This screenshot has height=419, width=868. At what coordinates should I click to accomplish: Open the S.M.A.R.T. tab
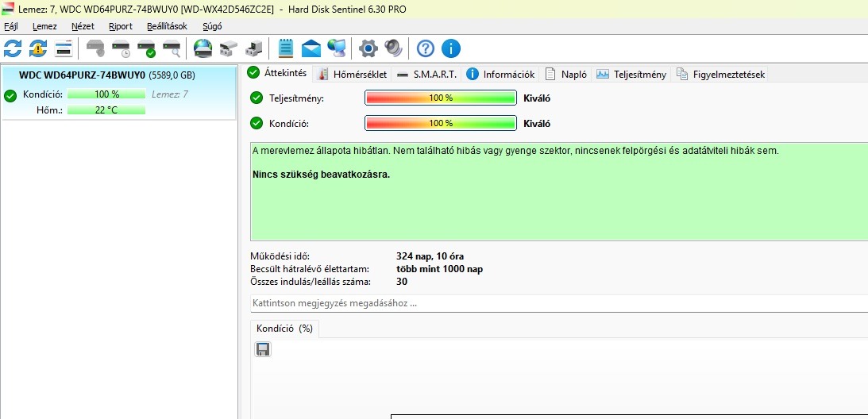[x=426, y=74]
